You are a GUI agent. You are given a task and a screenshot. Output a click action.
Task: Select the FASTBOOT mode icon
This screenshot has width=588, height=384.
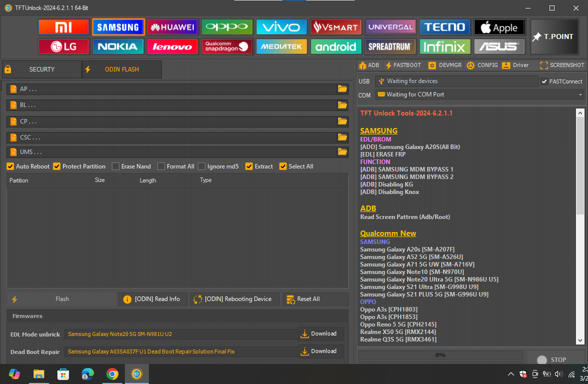pos(403,65)
